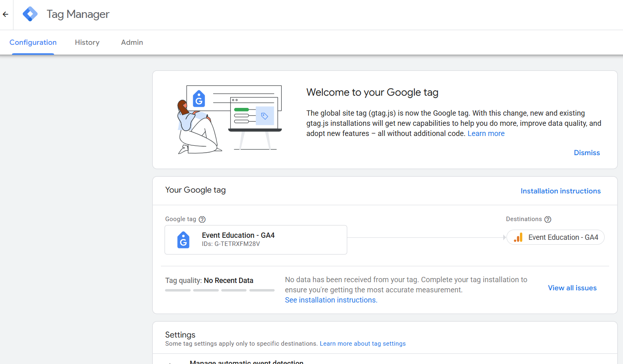
Task: Open the Google tag help question mark
Action: [x=202, y=219]
